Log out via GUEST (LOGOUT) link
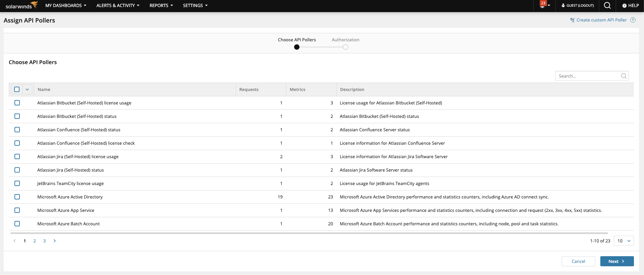 (580, 5)
